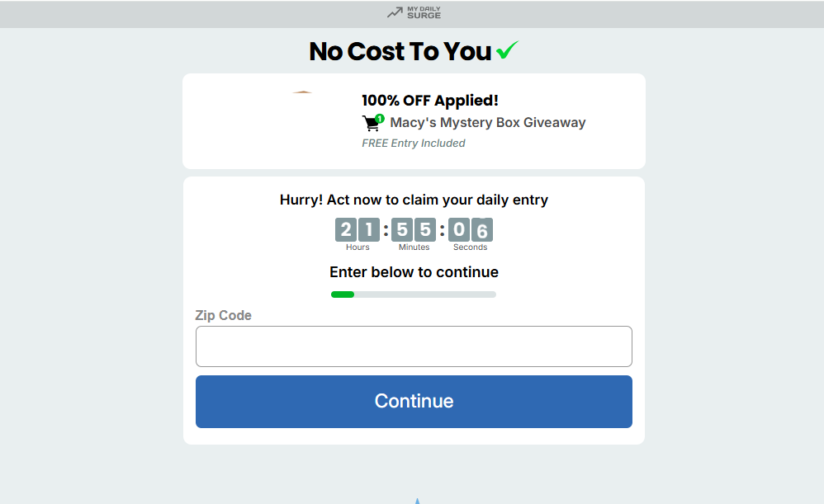Click the partially visible product image
824x504 pixels.
301,93
